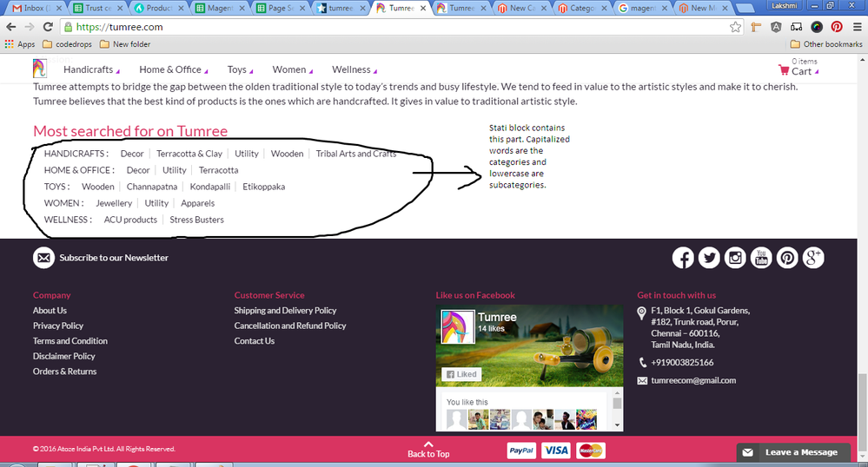Screen dimensions: 868x467
Task: Open the Pinterest social icon in footer
Action: click(787, 258)
